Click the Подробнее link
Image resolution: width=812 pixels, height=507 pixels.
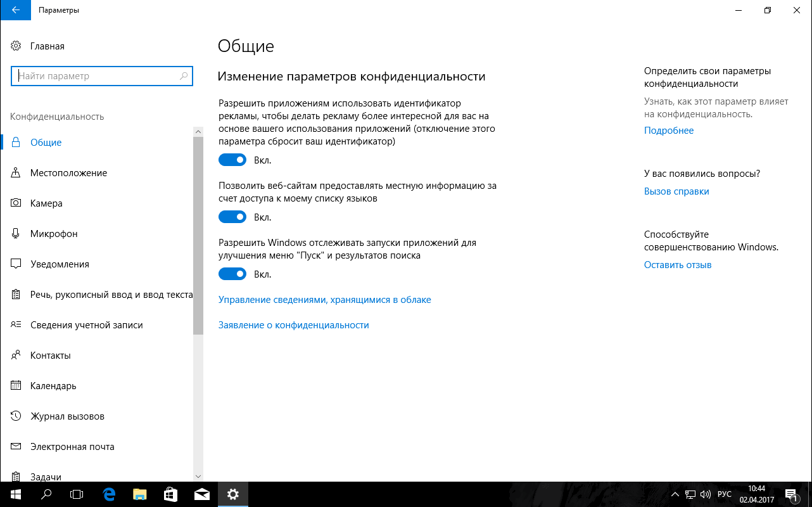pyautogui.click(x=669, y=131)
